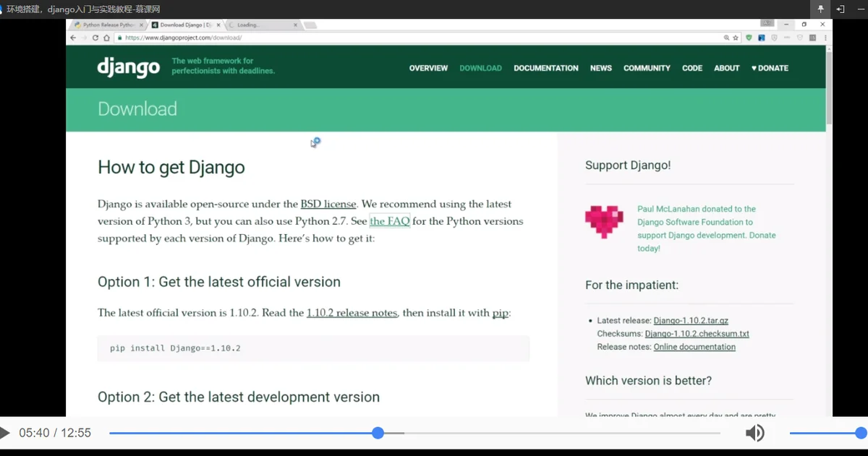The width and height of the screenshot is (868, 456).
Task: Click the 'Option 2: Get the latest development version' heading
Action: 239,397
